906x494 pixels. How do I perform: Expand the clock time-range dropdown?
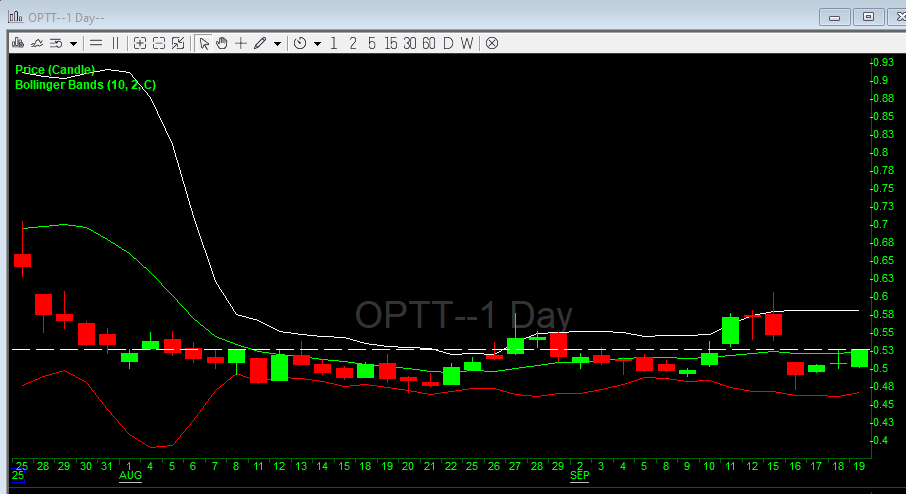click(317, 44)
